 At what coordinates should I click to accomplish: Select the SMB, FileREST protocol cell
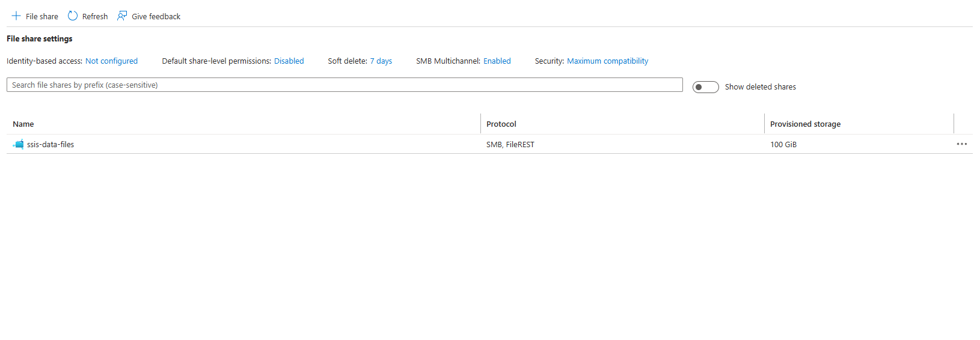(x=510, y=145)
